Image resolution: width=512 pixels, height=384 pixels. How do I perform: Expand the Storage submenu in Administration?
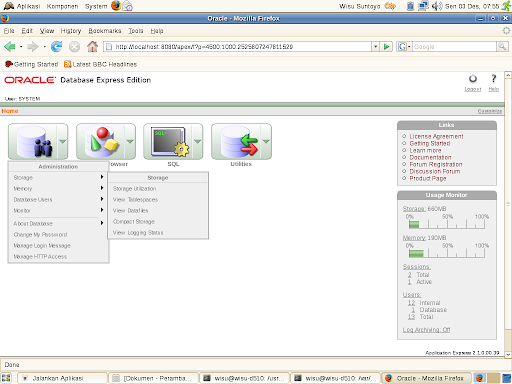point(58,177)
